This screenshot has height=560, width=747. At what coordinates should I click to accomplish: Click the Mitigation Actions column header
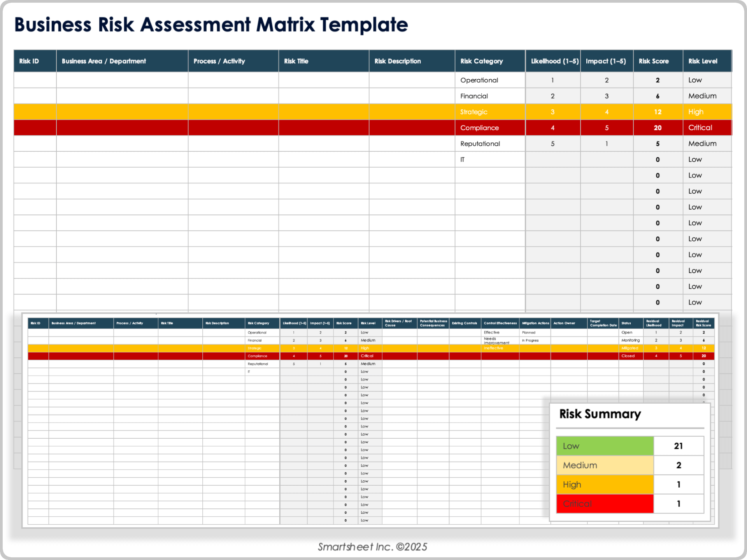pos(535,323)
